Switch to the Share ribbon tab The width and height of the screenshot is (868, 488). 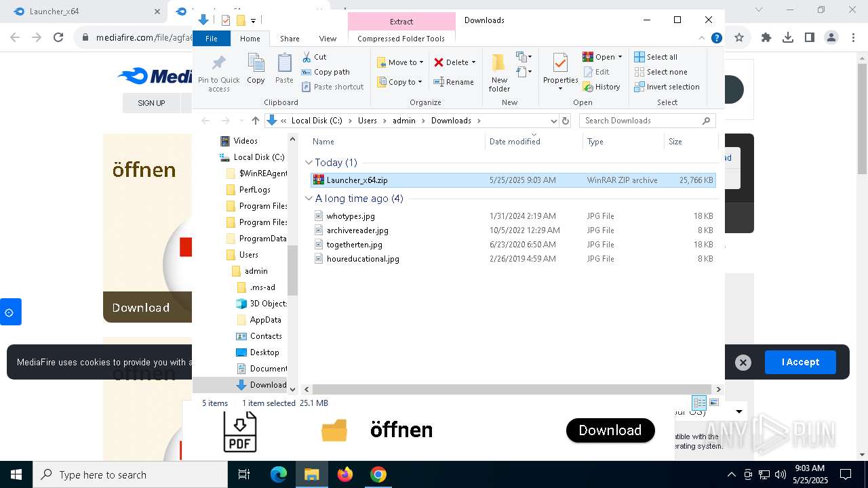click(x=290, y=39)
